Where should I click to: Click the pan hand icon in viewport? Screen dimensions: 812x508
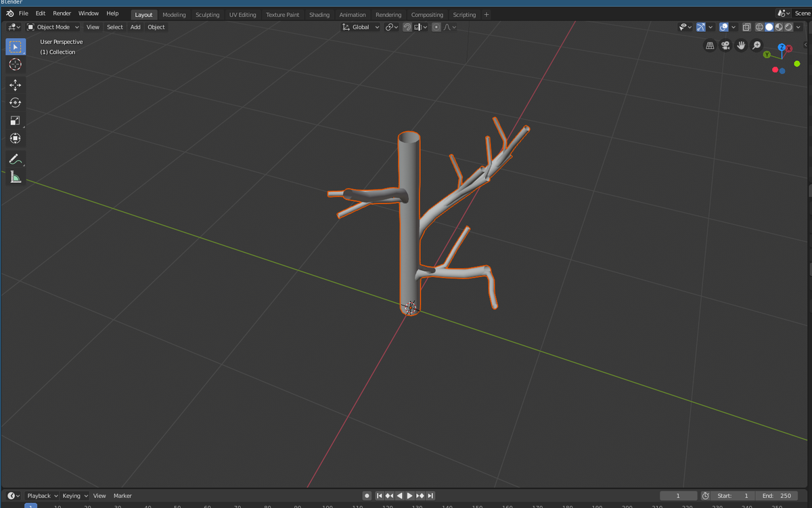(741, 45)
